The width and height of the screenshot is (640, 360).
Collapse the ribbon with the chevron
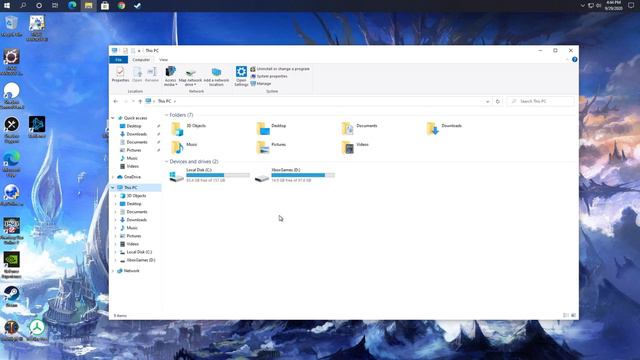click(x=567, y=60)
